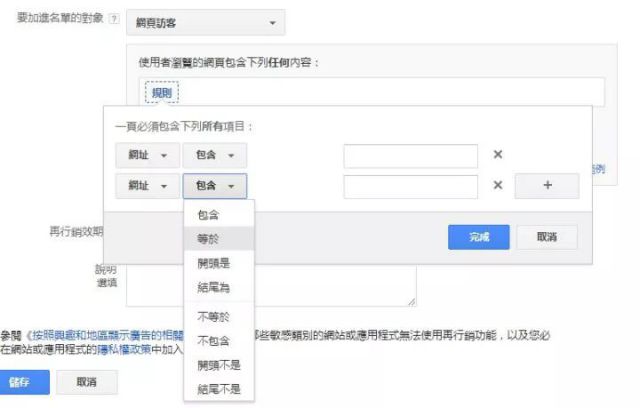
Task: Remove the second rule with X icon
Action: coord(497,186)
